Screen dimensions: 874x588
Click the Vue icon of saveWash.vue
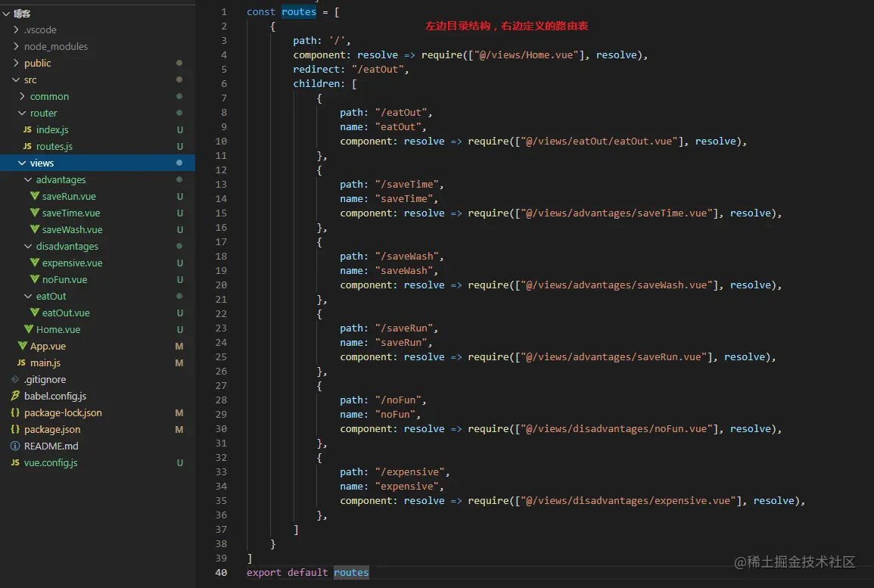pos(35,229)
